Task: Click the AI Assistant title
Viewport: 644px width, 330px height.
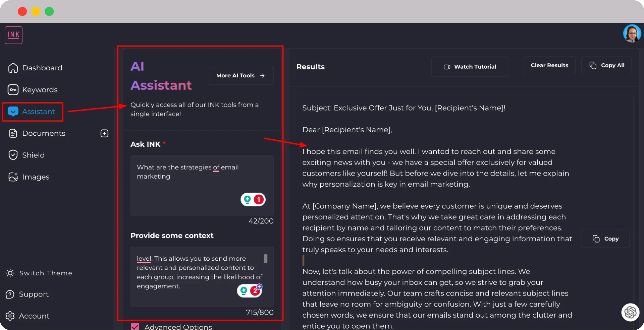Action: pyautogui.click(x=161, y=76)
